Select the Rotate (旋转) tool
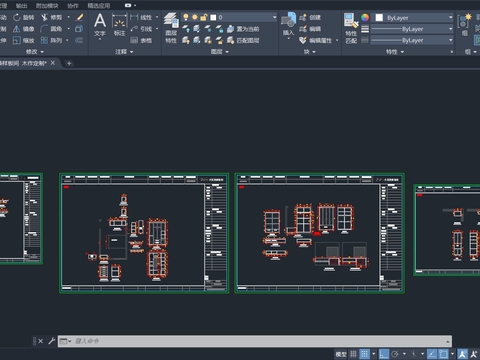This screenshot has width=480, height=360. (23, 17)
